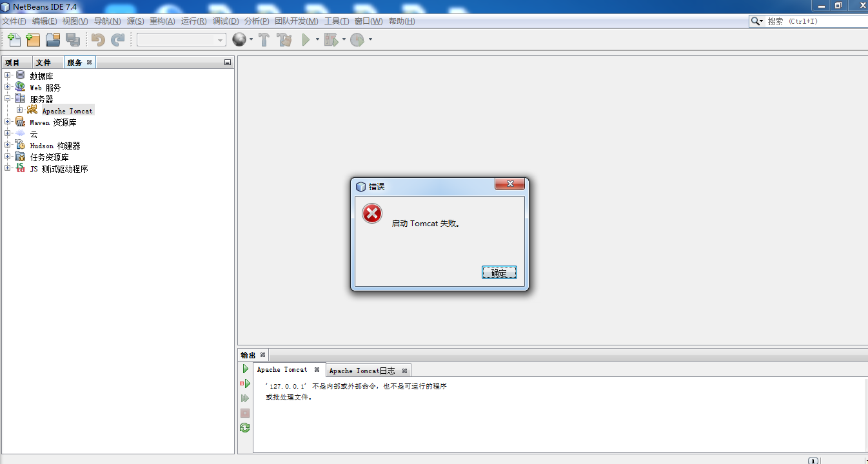
Task: Minimize the services panel window group
Action: 227,63
